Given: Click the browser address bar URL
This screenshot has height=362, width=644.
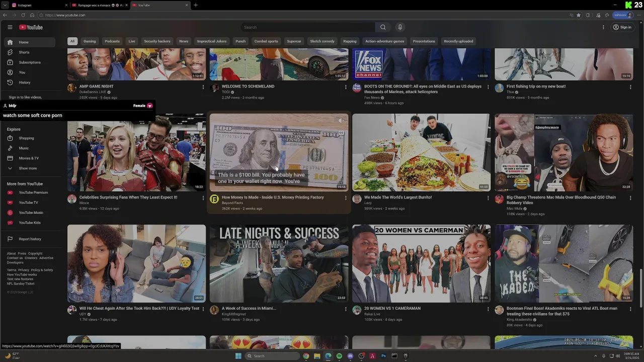Looking at the screenshot, I should (65, 15).
